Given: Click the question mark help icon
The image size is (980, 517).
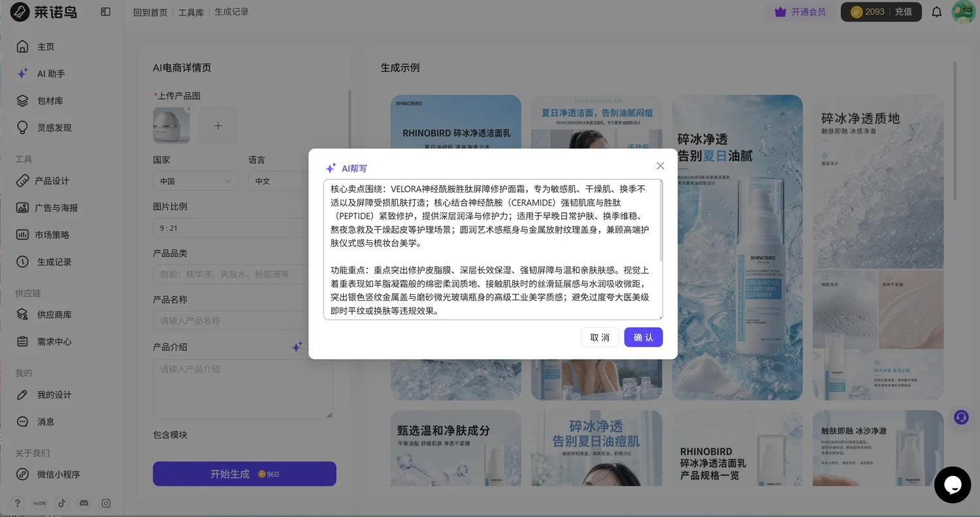Looking at the screenshot, I should 18,503.
